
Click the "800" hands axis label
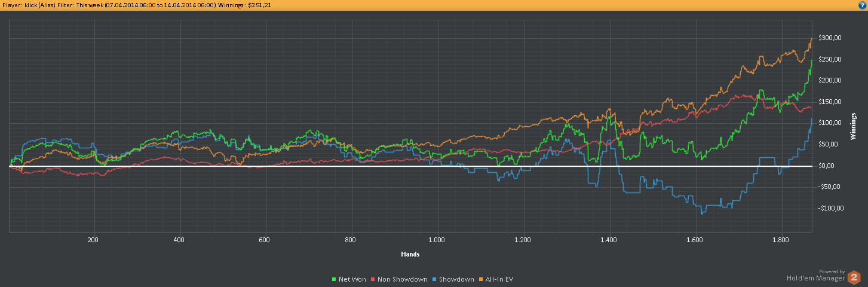point(351,240)
